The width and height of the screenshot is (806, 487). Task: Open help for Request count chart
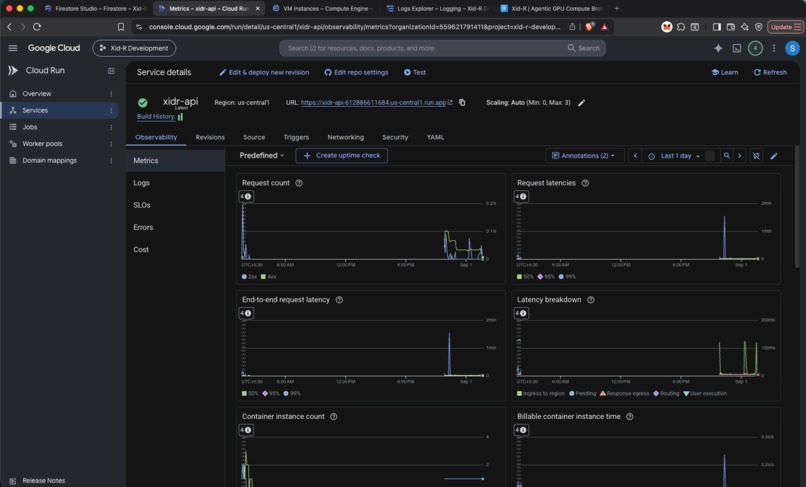coord(299,183)
